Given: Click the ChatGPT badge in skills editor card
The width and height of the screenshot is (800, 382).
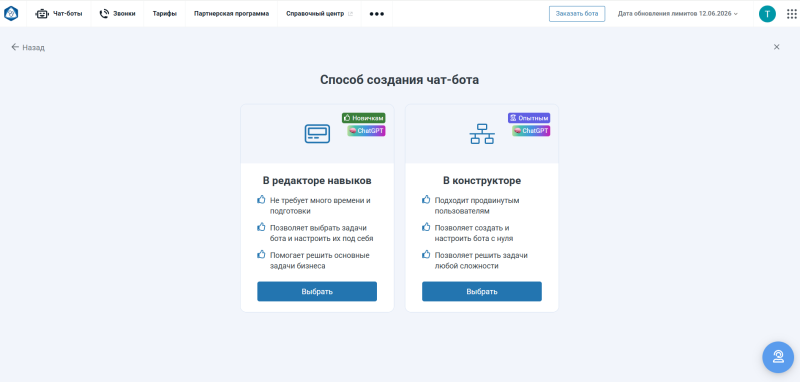Looking at the screenshot, I should click(x=366, y=131).
